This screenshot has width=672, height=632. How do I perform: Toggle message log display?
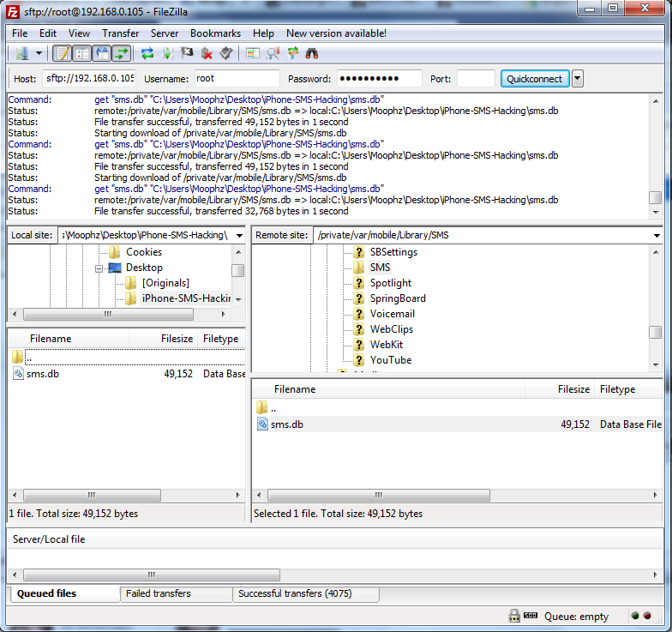62,53
